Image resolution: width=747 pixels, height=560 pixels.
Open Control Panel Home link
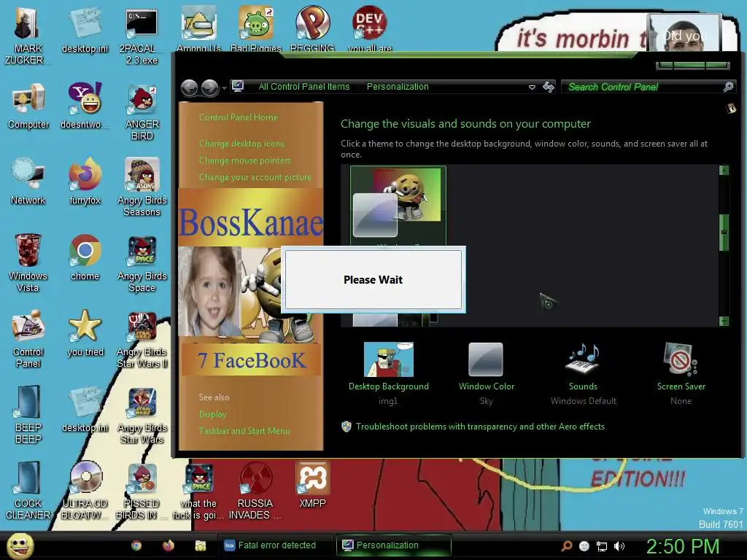239,117
